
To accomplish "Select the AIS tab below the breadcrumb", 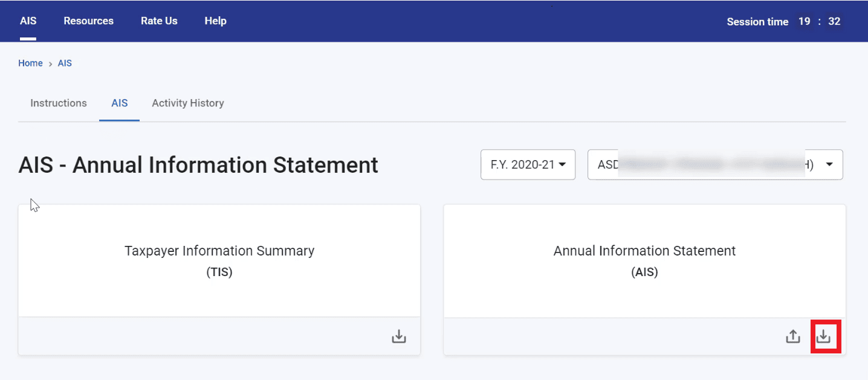I will (120, 103).
